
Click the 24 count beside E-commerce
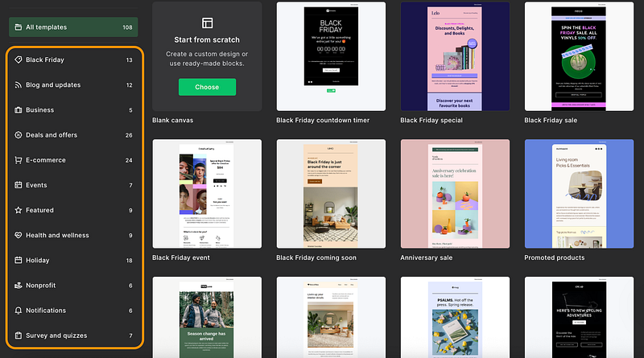click(x=129, y=160)
